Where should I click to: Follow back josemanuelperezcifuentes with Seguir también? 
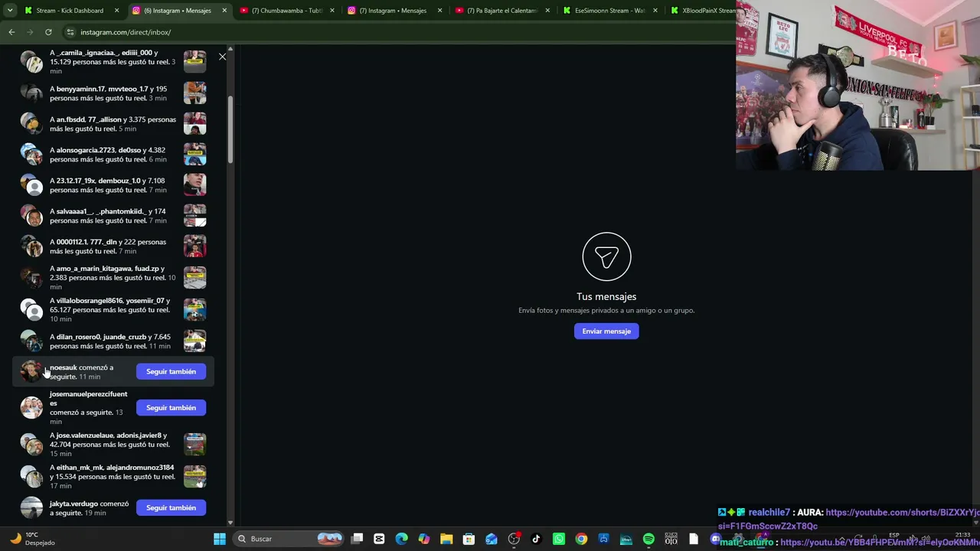(171, 408)
